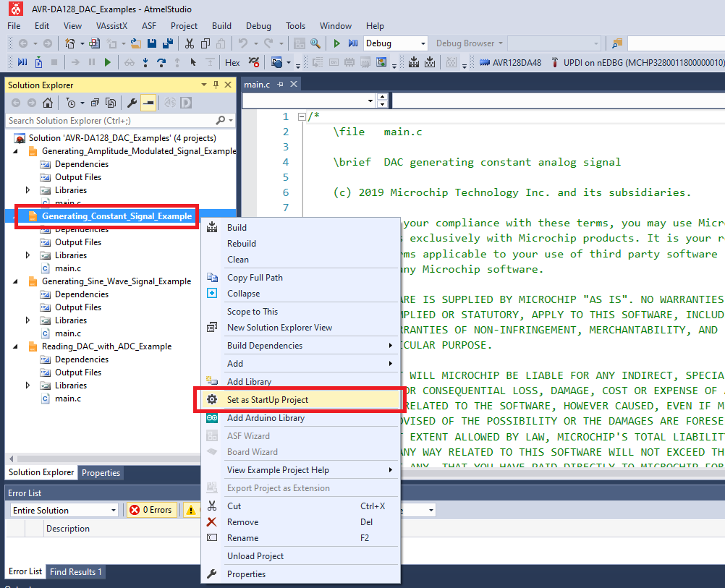The image size is (725, 588).
Task: Open main.c under Reading_DAC_with_ADC_Example
Action: (x=67, y=399)
